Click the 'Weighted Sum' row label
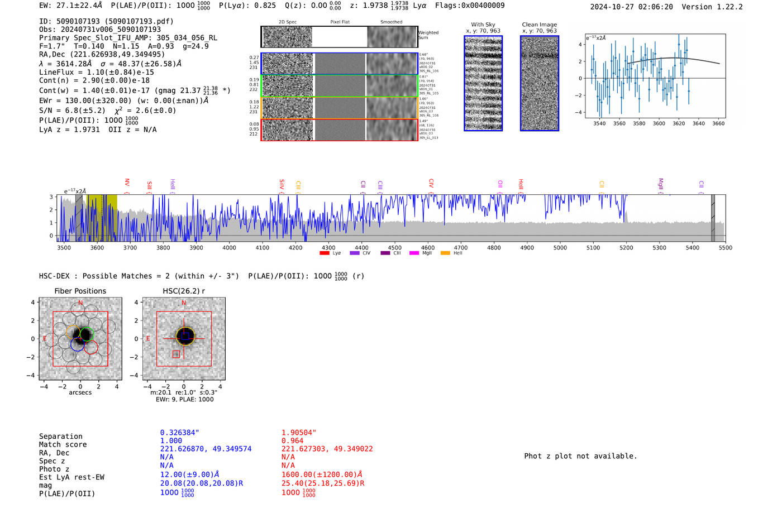 pyautogui.click(x=428, y=35)
